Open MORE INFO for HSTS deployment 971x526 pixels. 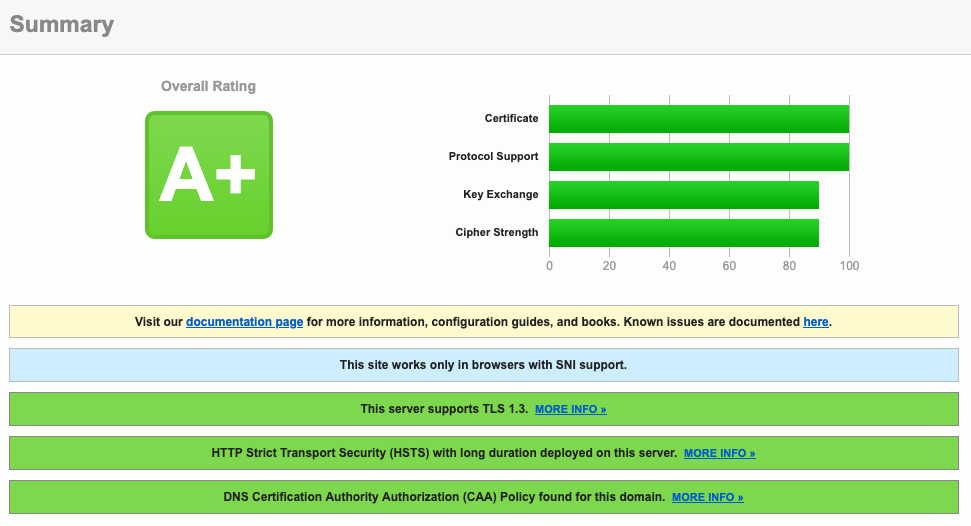click(x=719, y=453)
